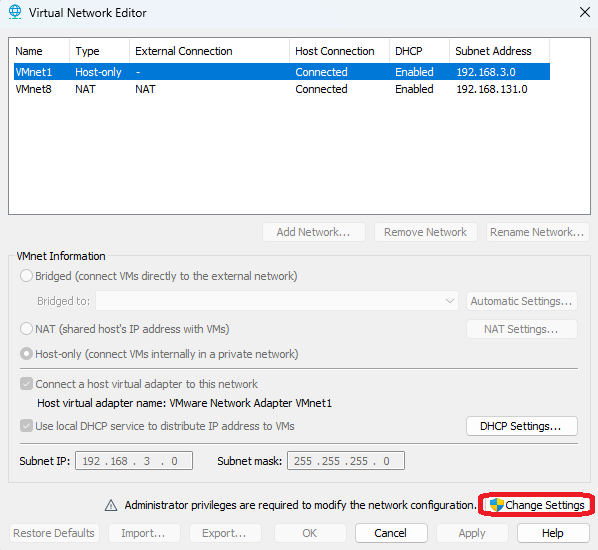The height and width of the screenshot is (550, 598).
Task: Click the Export button
Action: (225, 533)
